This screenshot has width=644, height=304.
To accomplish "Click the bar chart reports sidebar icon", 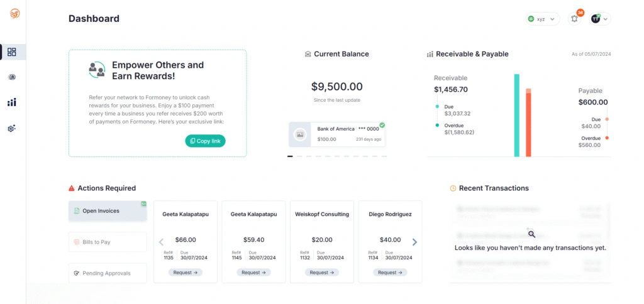I will point(12,102).
